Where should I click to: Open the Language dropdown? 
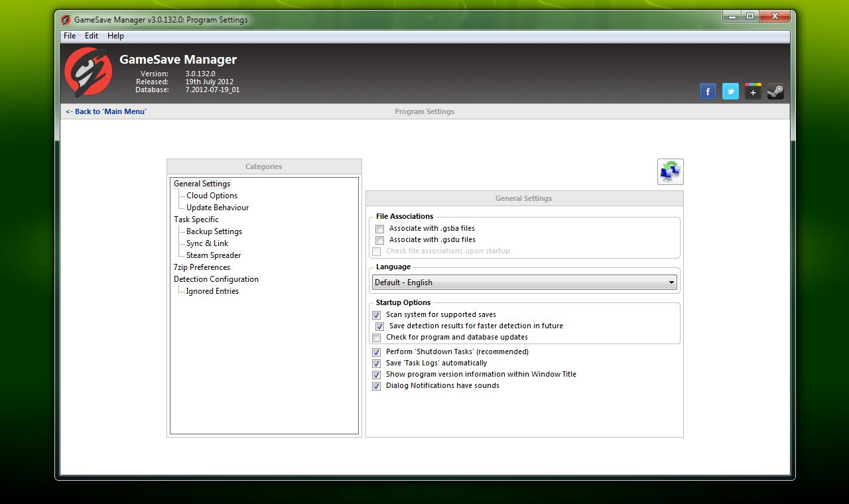[524, 283]
